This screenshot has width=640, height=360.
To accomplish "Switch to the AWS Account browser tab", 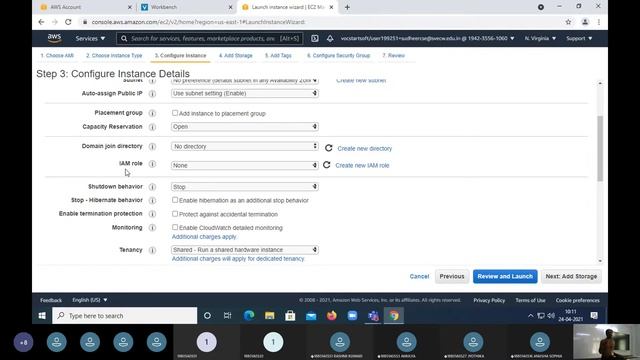I will 86,7.
